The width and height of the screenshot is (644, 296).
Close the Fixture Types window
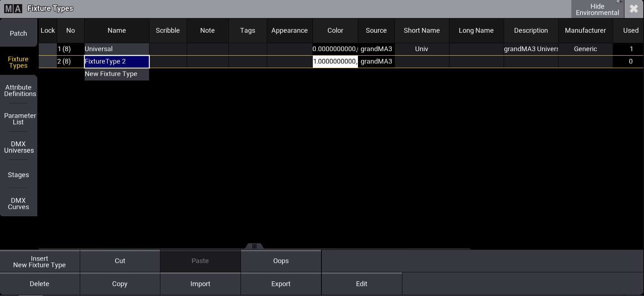(634, 9)
